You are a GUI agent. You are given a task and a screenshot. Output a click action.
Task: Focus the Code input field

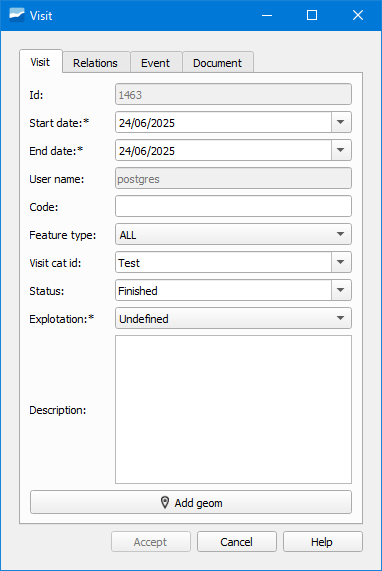[x=233, y=206]
